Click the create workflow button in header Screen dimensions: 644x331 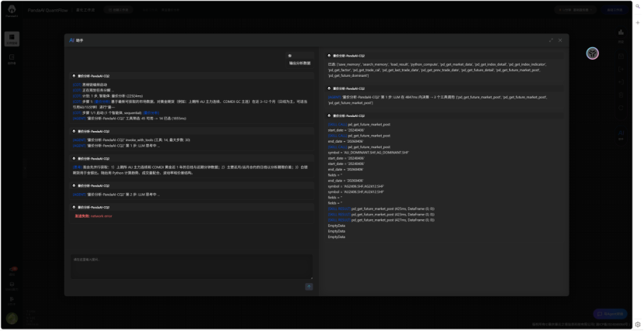(119, 10)
